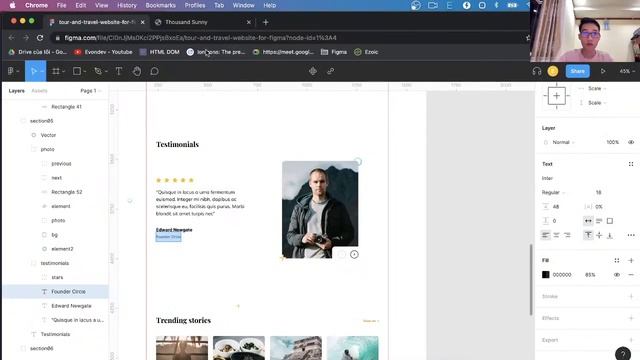Reload the page in Chrome
The height and width of the screenshot is (360, 640).
[x=40, y=38]
